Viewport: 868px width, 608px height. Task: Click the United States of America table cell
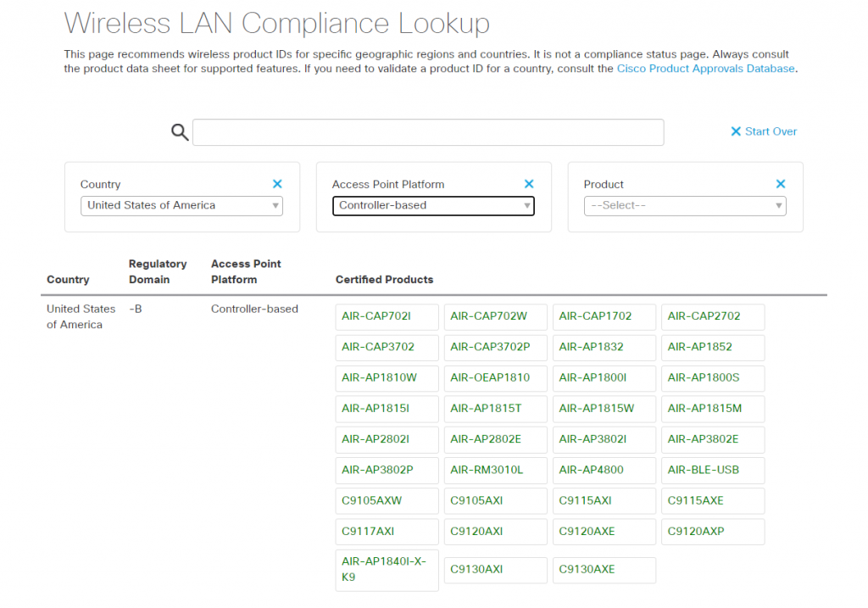(x=81, y=317)
